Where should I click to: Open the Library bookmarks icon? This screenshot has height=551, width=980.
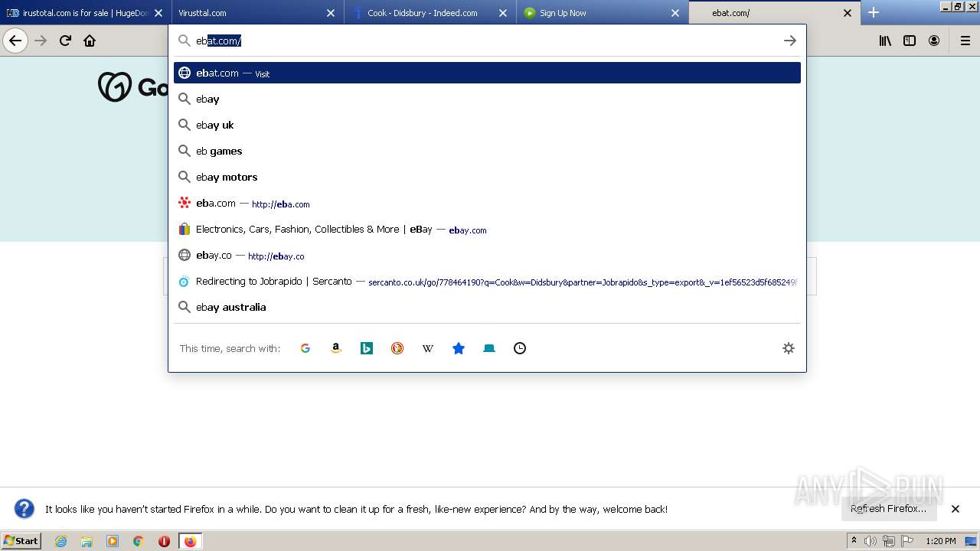pyautogui.click(x=885, y=41)
